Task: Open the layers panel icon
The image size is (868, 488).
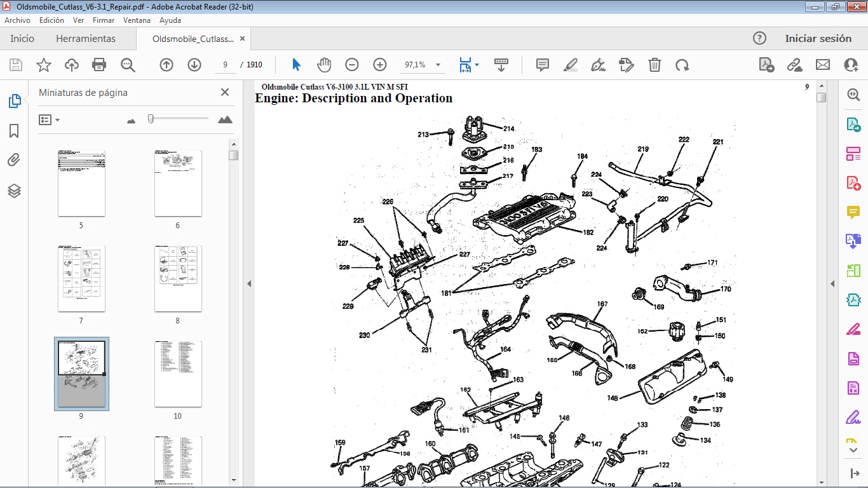Action: [14, 191]
